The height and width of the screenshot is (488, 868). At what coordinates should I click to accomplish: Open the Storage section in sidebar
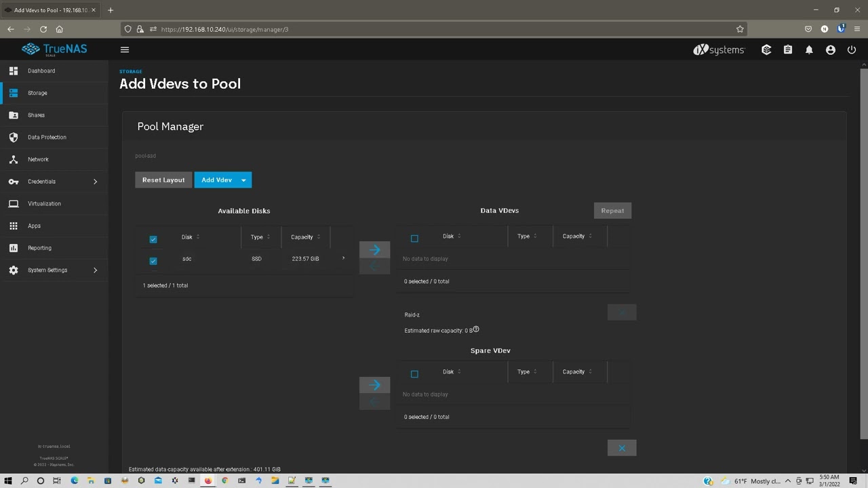(x=37, y=93)
